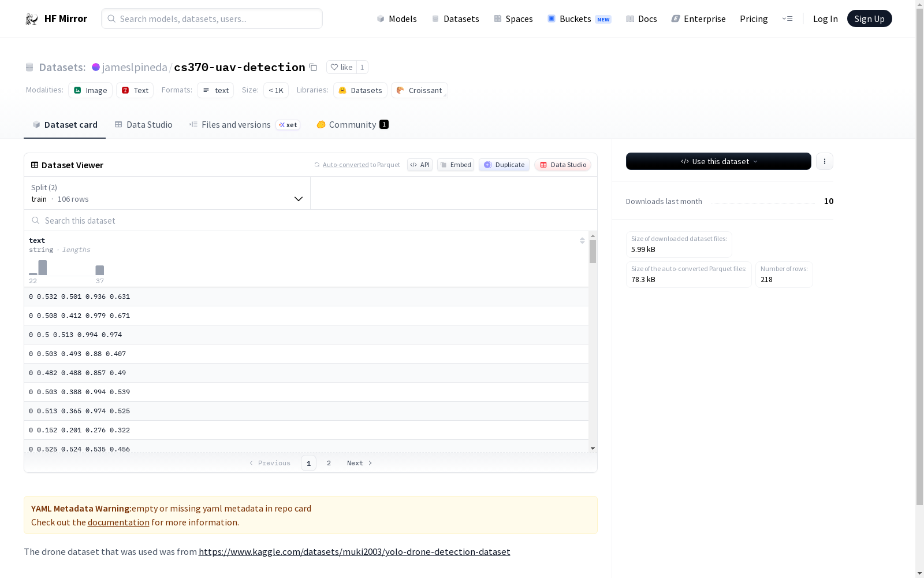Viewport: 924px width, 578px height.
Task: Open the more navigation menu icon
Action: click(x=787, y=19)
